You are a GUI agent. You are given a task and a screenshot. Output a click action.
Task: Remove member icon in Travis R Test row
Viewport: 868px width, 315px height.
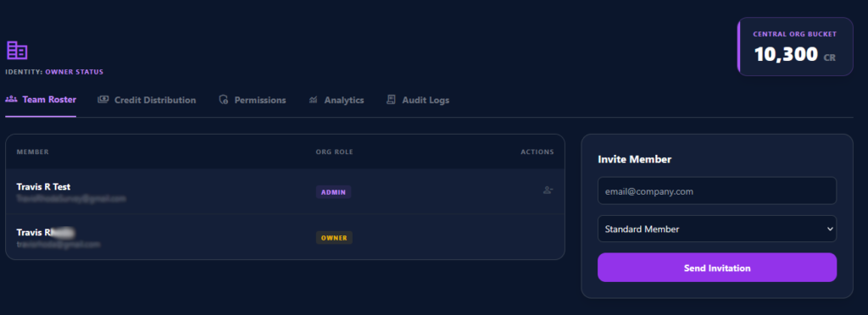(x=548, y=191)
